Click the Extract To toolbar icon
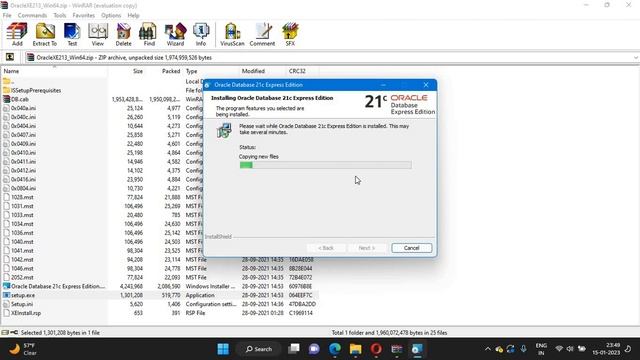This screenshot has height=360, width=640. (44, 34)
